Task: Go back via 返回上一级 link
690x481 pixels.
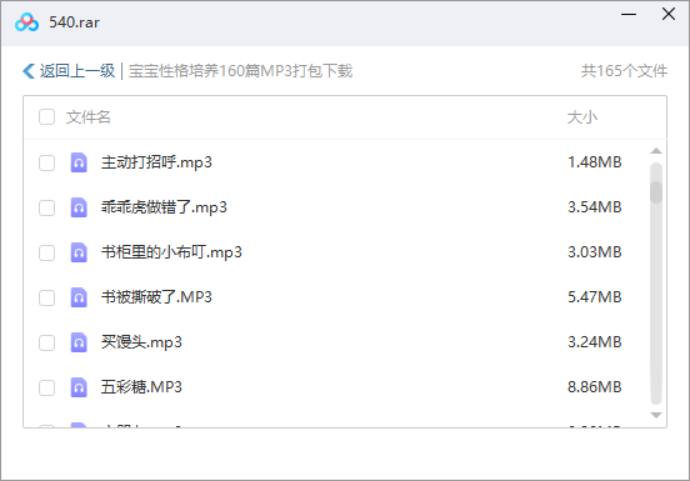Action: pyautogui.click(x=77, y=72)
